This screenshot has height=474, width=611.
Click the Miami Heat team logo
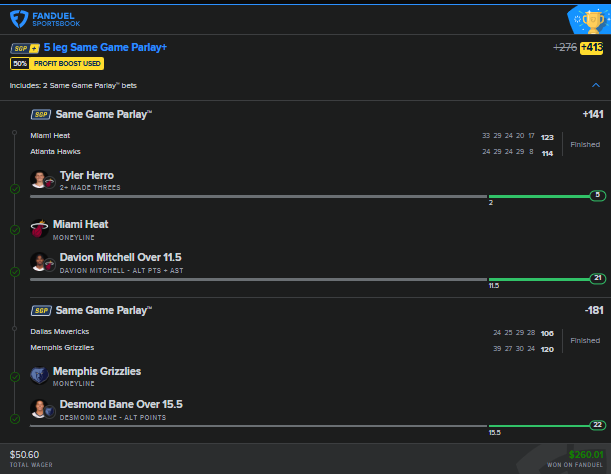39,228
